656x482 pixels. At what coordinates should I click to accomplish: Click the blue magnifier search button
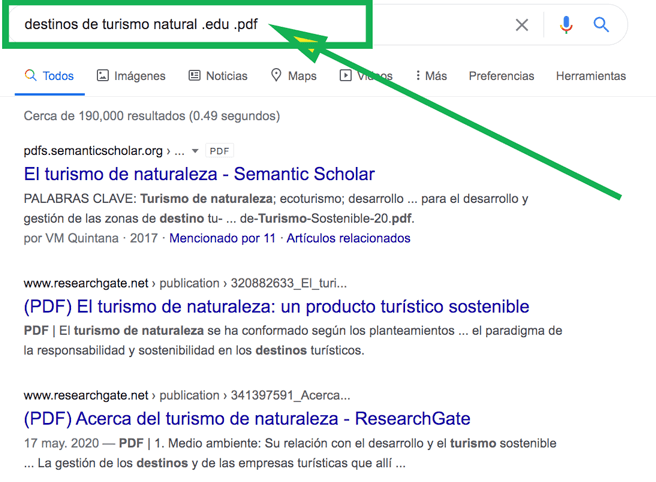coord(601,25)
